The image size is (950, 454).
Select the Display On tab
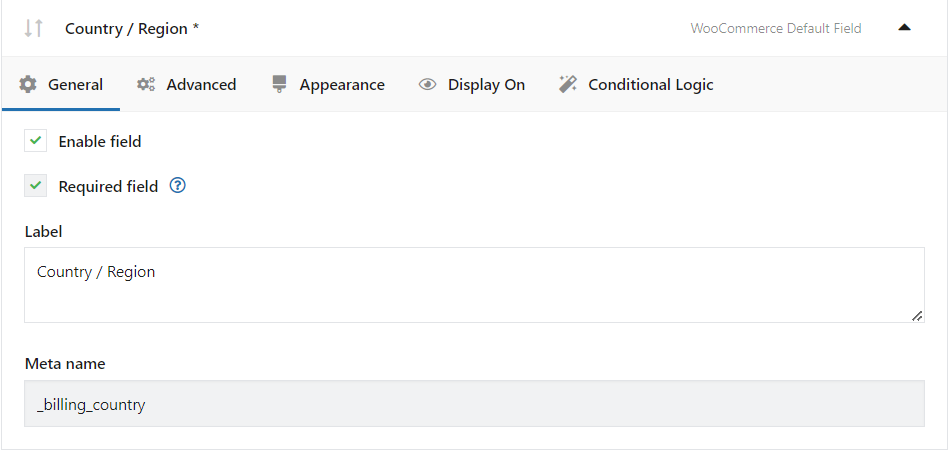point(472,84)
